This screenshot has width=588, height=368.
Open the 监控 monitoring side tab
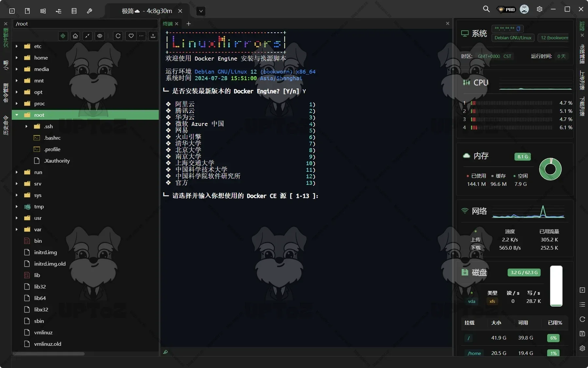(x=582, y=26)
